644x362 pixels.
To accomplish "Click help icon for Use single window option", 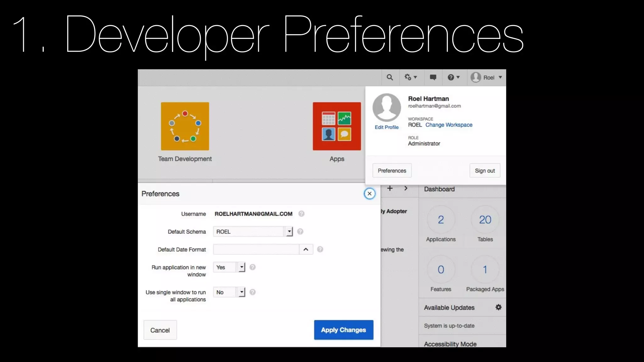I will (253, 292).
